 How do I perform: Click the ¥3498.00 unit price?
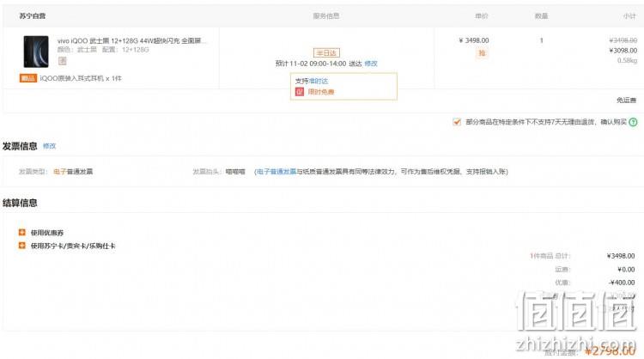click(474, 40)
